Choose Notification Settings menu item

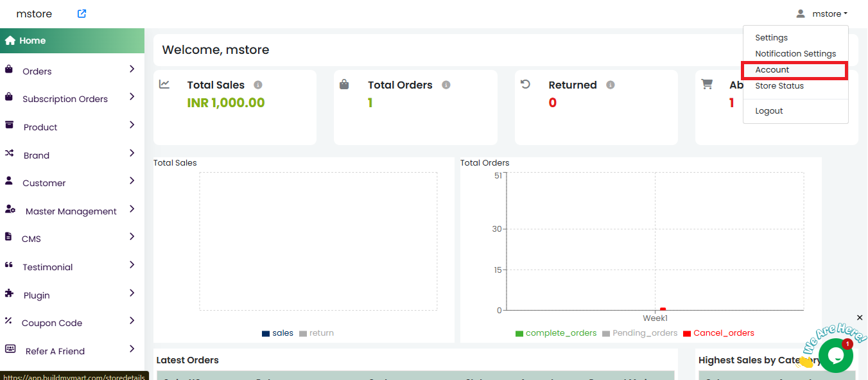coord(795,54)
